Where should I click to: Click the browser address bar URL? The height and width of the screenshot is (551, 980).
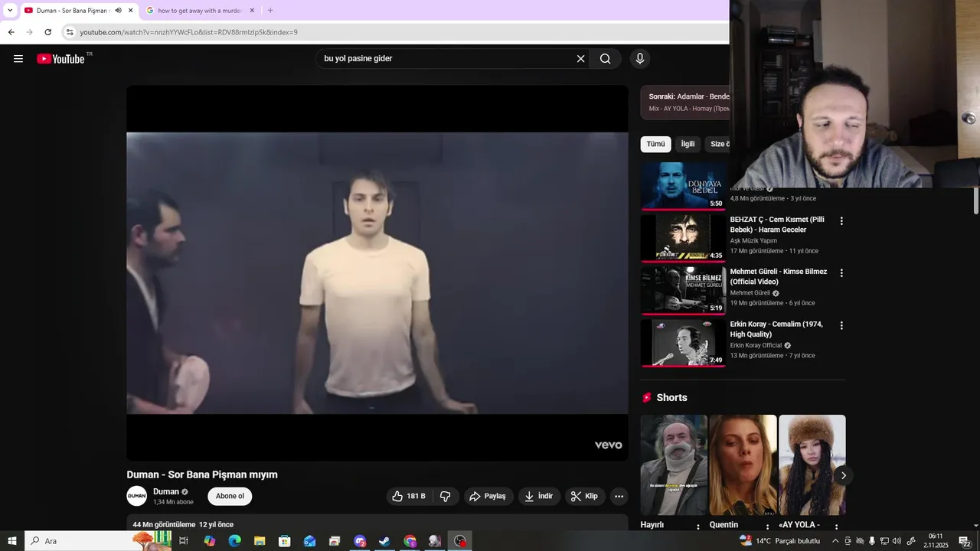pyautogui.click(x=188, y=32)
